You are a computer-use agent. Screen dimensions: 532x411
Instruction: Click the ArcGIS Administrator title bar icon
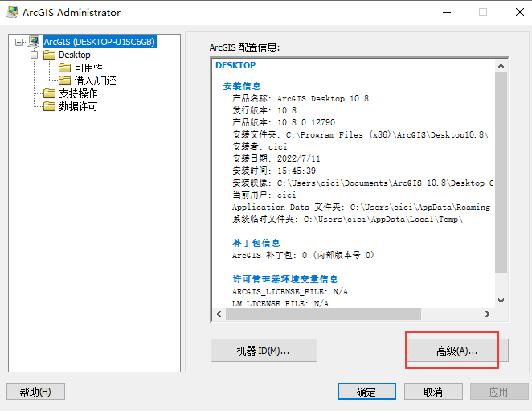pyautogui.click(x=12, y=12)
